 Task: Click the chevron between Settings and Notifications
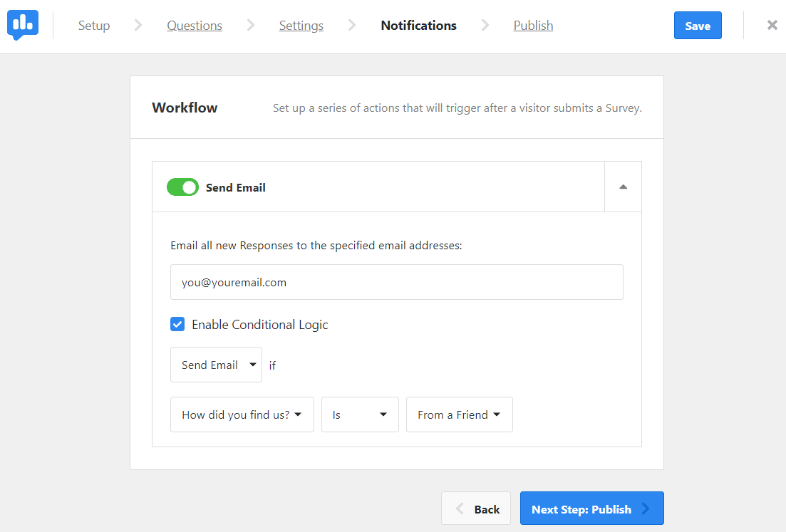click(x=352, y=25)
